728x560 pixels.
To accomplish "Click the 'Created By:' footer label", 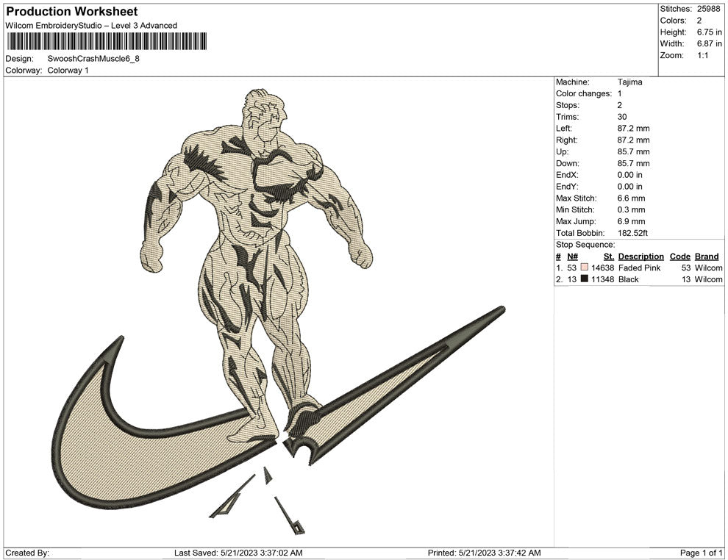I will (x=27, y=553).
